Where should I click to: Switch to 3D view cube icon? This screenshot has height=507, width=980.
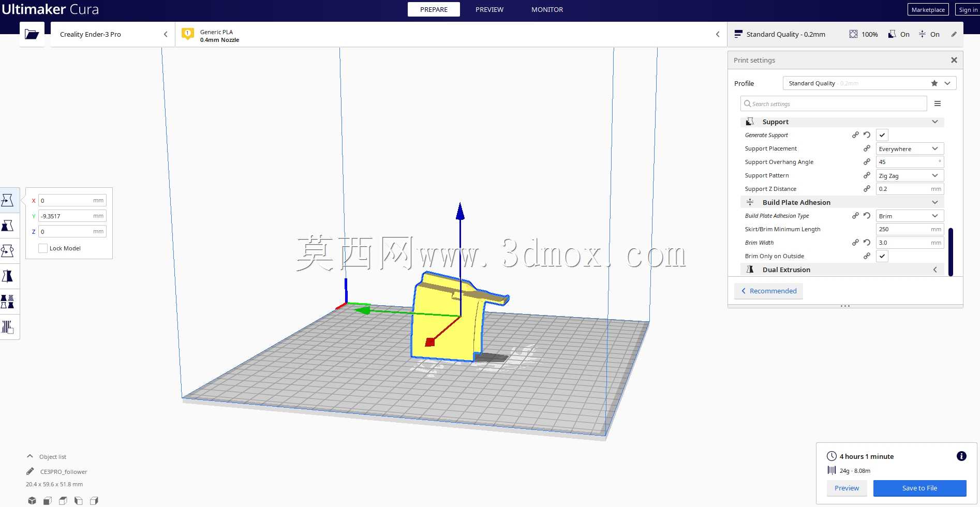tap(32, 500)
